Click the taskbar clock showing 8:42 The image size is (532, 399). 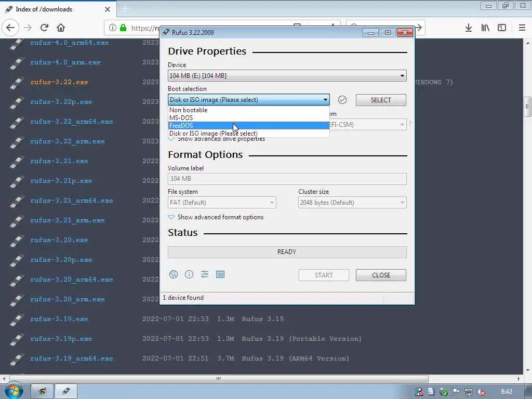(507, 392)
